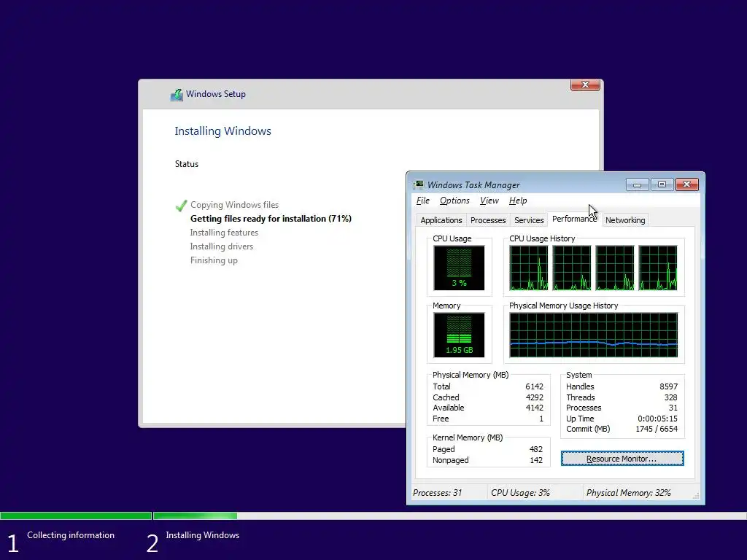Click status bar entry 'CPU Usage: 3%'

tap(520, 493)
